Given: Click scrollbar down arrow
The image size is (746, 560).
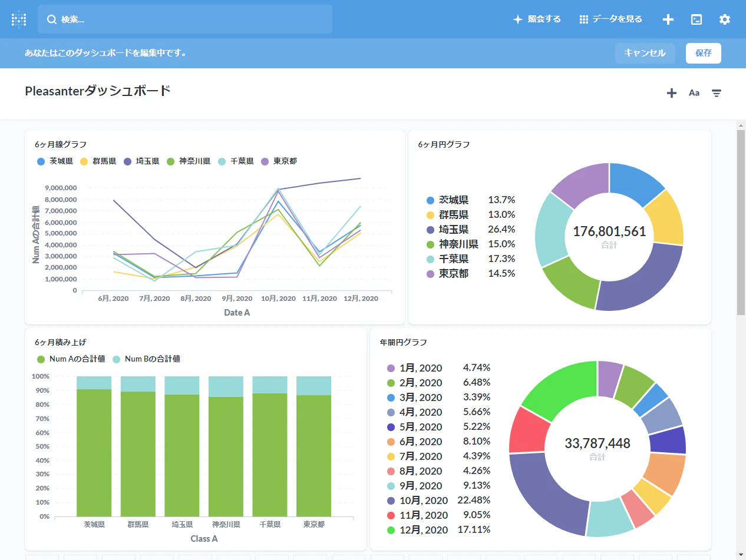Looking at the screenshot, I should click(x=741, y=555).
